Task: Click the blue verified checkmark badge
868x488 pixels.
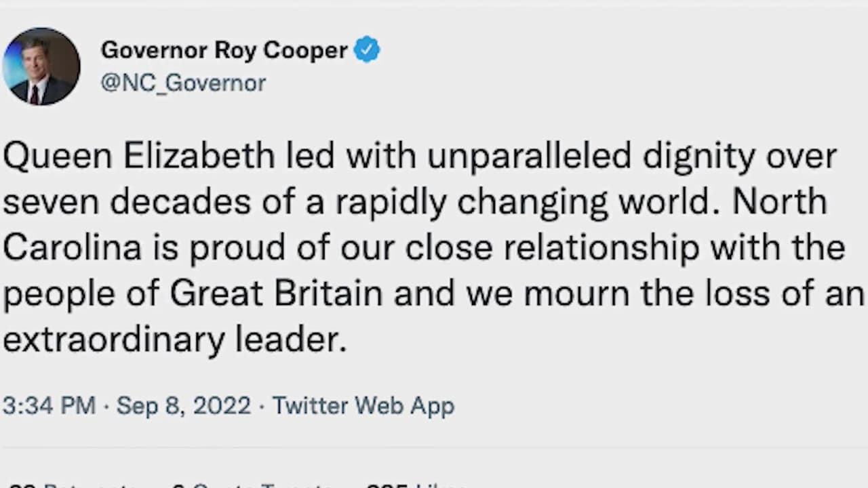Action: coord(367,50)
